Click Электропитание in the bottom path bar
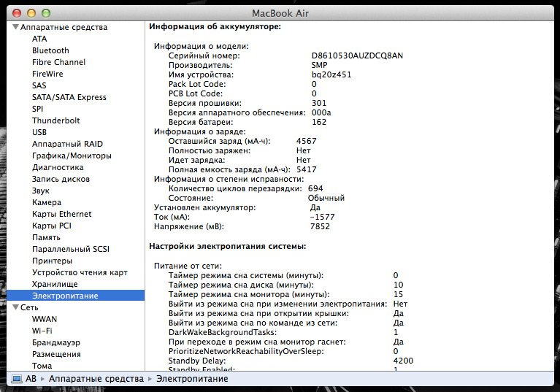This screenshot has width=560, height=392. pos(193,379)
